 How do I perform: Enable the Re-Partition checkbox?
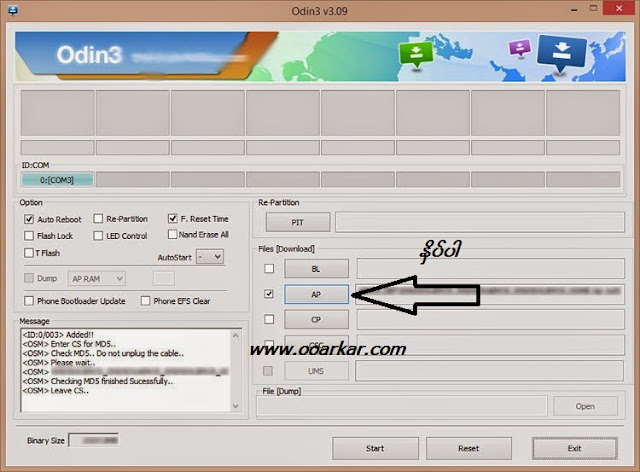(x=98, y=219)
